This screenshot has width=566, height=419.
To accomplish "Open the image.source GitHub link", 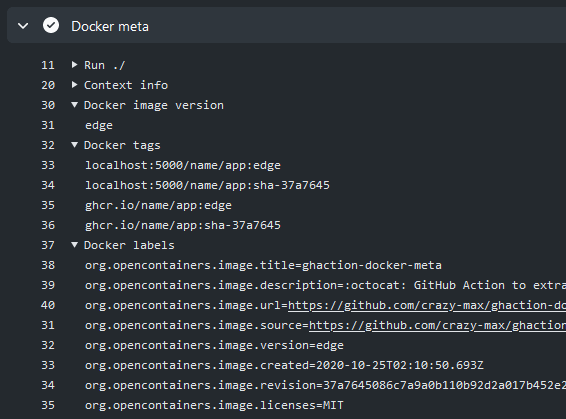I will point(437,326).
